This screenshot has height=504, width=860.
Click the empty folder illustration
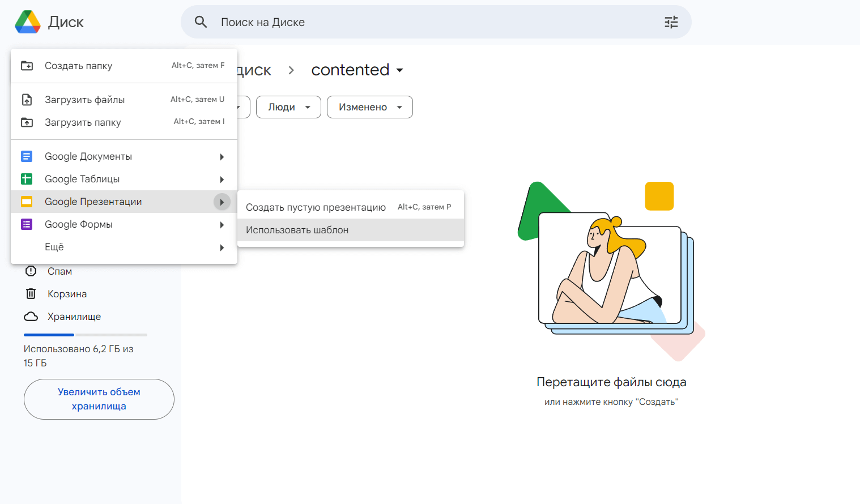click(x=611, y=271)
